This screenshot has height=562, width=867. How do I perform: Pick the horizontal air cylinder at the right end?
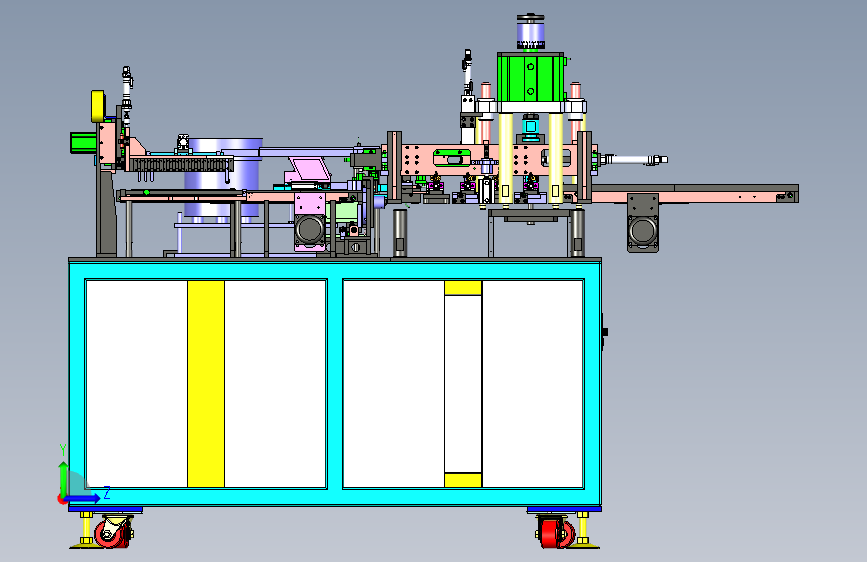coord(635,160)
